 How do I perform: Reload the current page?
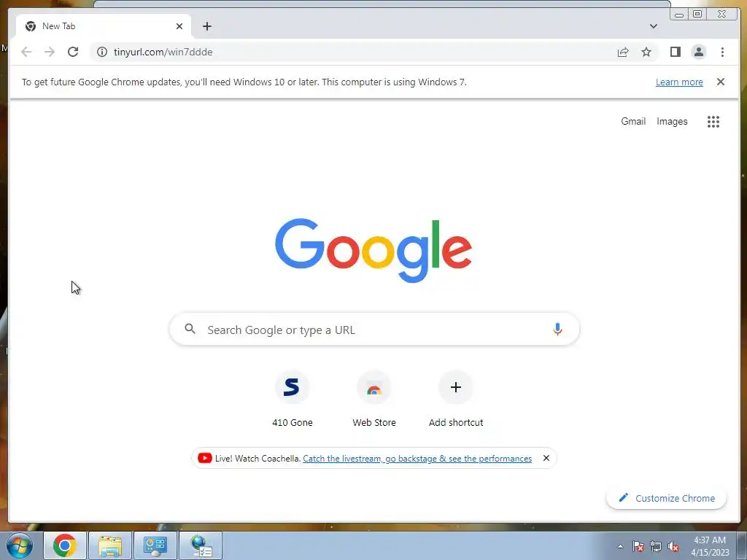pos(73,52)
